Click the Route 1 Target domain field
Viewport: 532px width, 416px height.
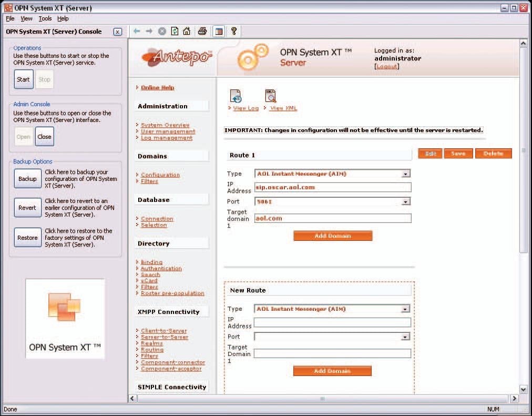333,218
